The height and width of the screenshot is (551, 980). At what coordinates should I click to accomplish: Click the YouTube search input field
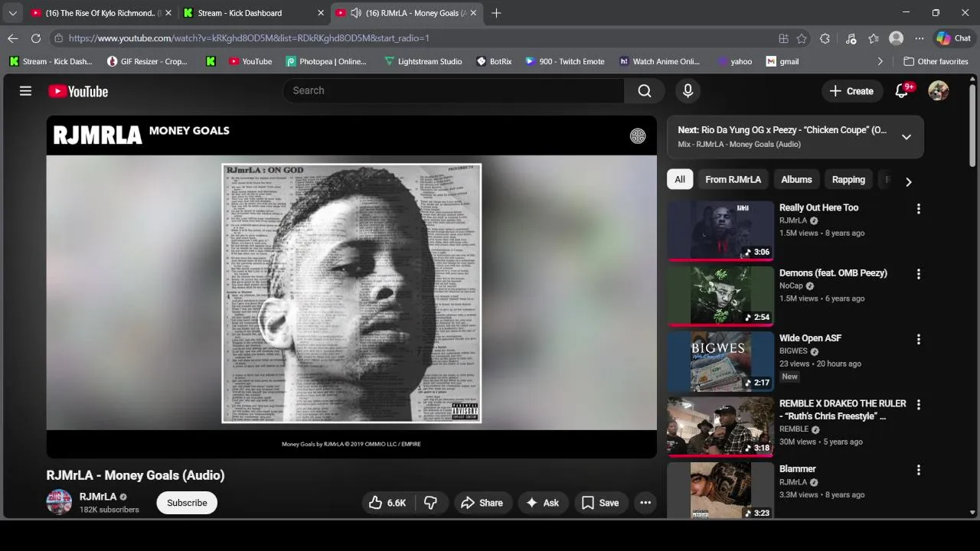pyautogui.click(x=453, y=90)
